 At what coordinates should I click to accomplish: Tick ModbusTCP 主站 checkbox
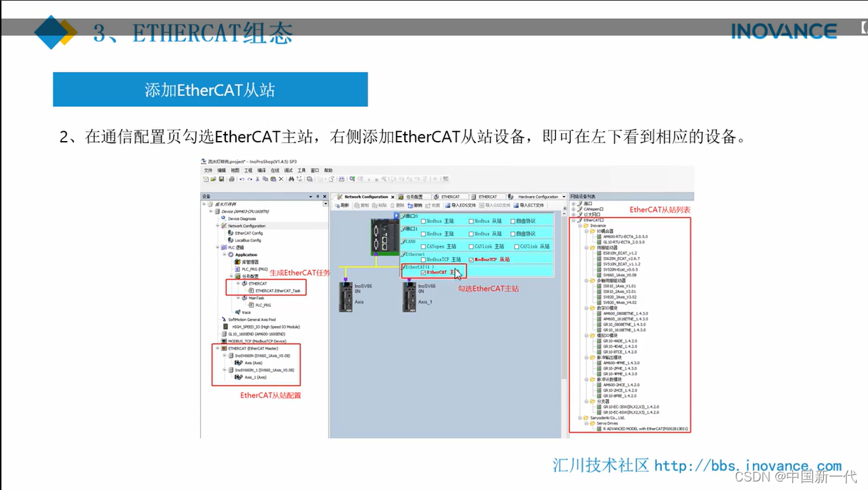point(423,259)
